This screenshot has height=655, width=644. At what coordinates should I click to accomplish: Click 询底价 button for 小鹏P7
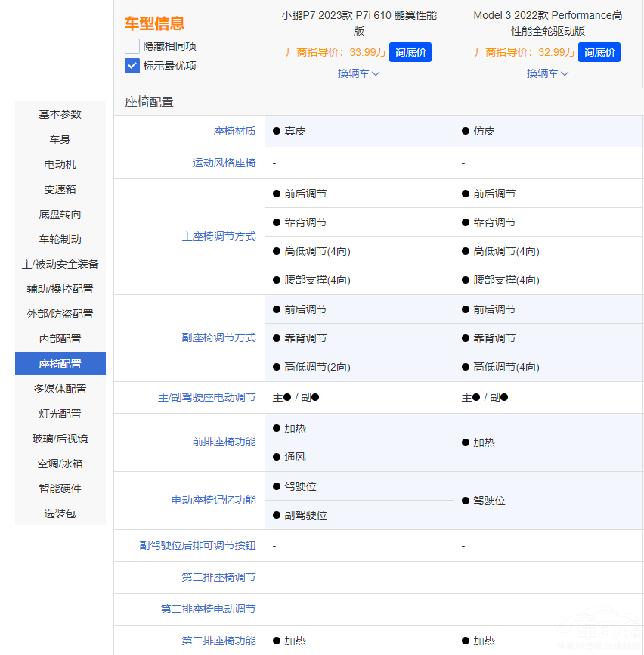click(x=410, y=52)
